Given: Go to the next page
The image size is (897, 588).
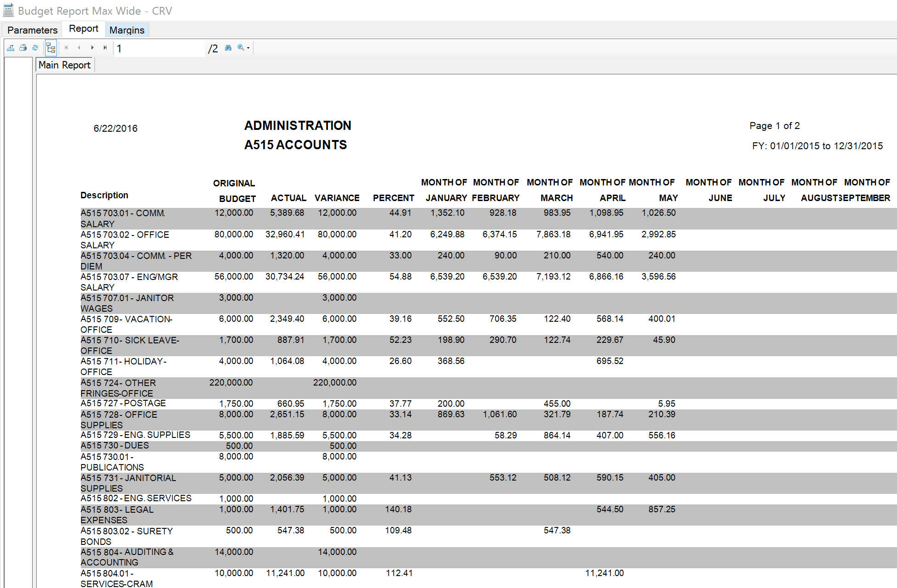Looking at the screenshot, I should point(92,48).
